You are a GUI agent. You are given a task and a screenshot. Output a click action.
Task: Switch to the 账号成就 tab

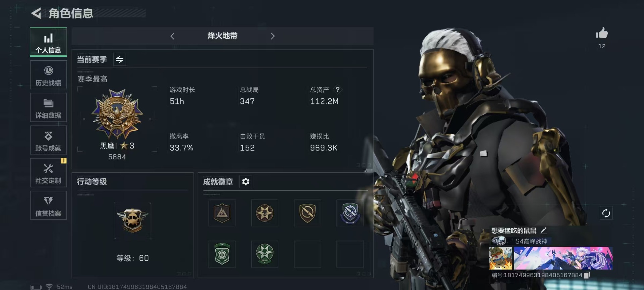coord(48,140)
